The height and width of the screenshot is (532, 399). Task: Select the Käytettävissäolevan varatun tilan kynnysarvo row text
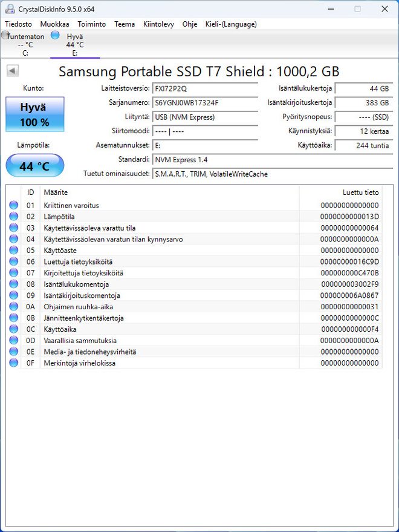(x=113, y=239)
